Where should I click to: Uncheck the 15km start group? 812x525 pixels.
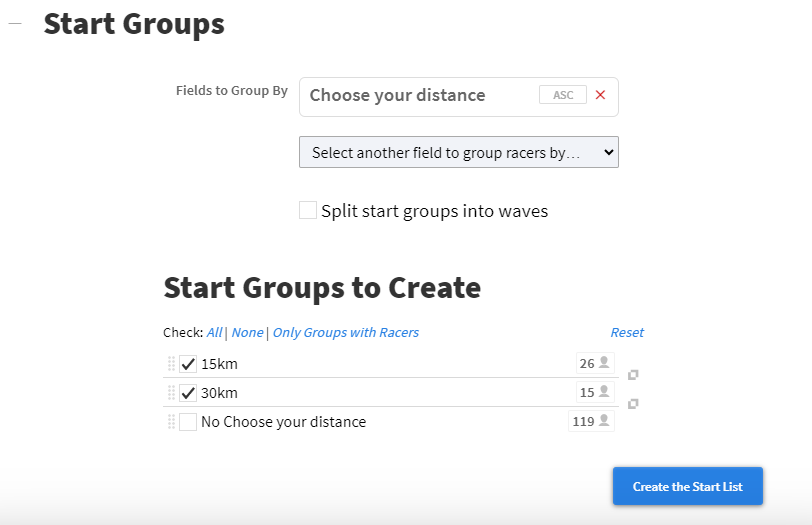(188, 364)
